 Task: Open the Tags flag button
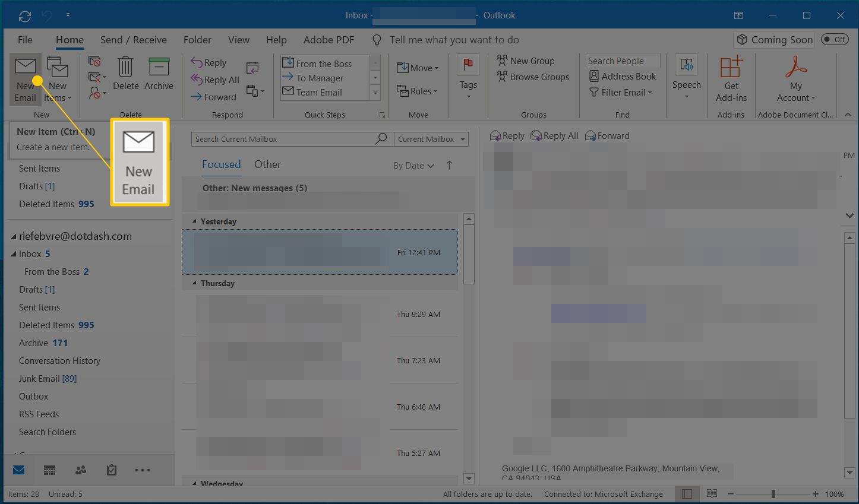[468, 77]
